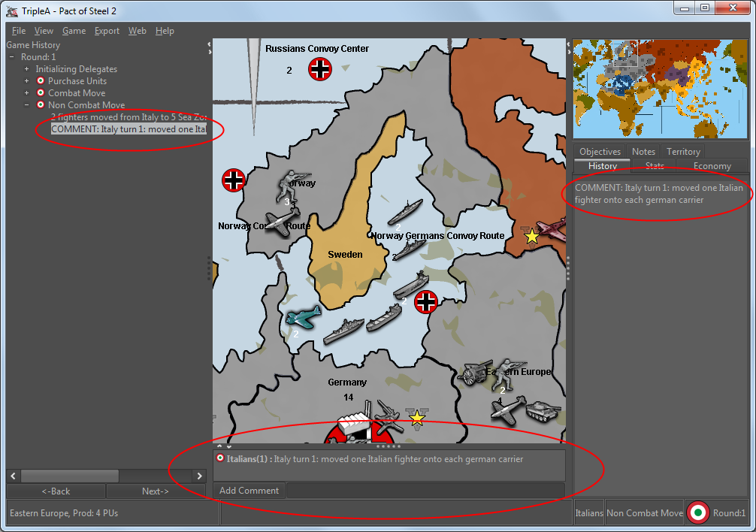Click the yellow star marker in Russian territory

coord(532,237)
